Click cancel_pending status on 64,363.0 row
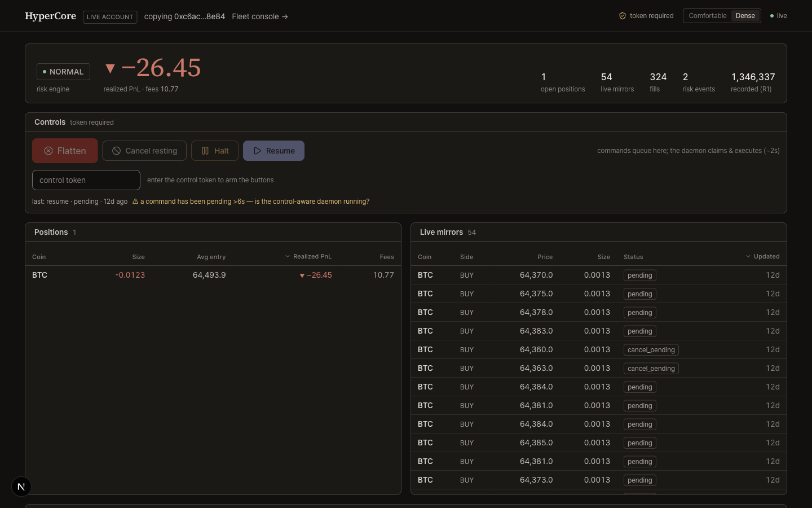This screenshot has height=508, width=812. (651, 368)
